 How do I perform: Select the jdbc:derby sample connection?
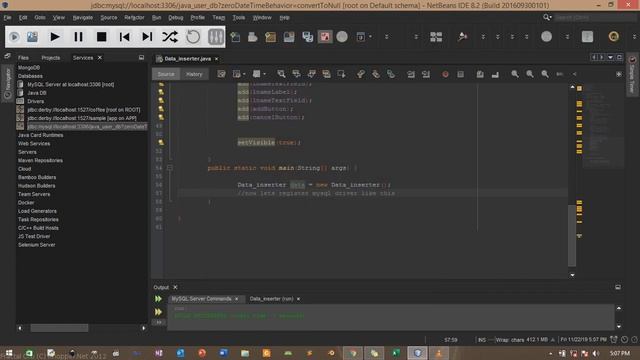point(82,118)
